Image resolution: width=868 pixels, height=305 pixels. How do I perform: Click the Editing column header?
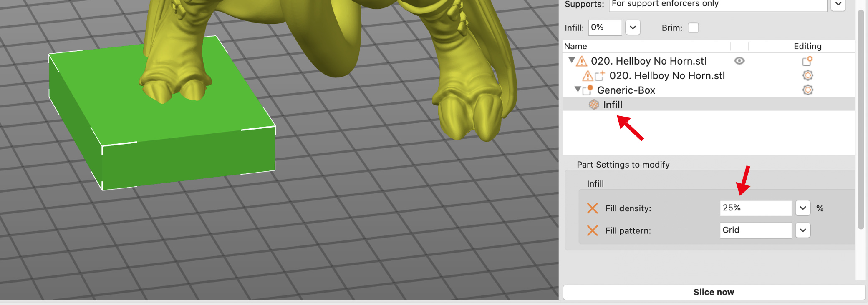(x=807, y=46)
